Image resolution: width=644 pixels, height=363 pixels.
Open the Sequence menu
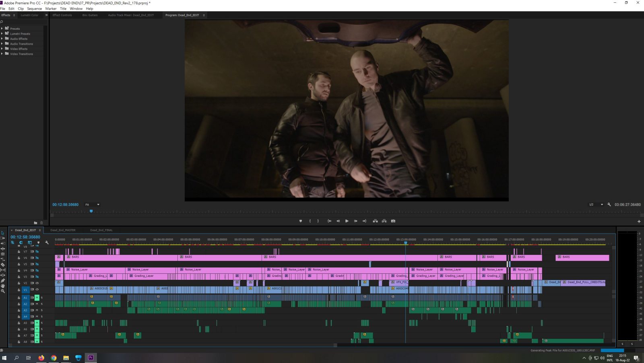coord(34,8)
